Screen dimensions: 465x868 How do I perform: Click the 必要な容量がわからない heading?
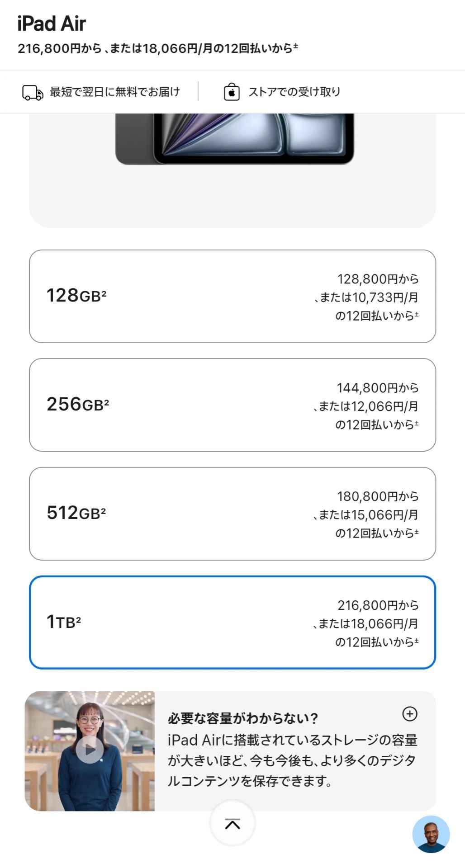243,718
